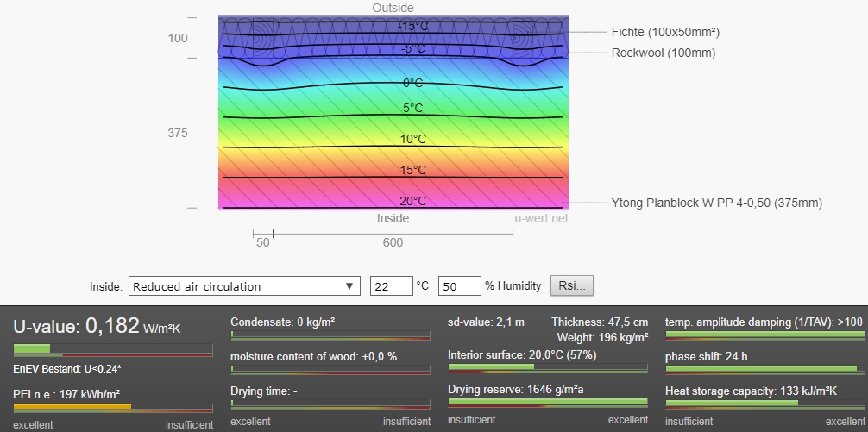
Task: Click the PEI orange rating bar
Action: (113, 408)
